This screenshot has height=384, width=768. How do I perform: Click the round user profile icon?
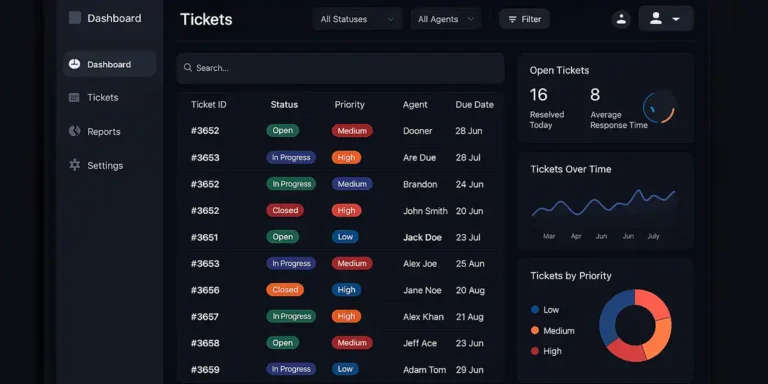click(x=621, y=20)
